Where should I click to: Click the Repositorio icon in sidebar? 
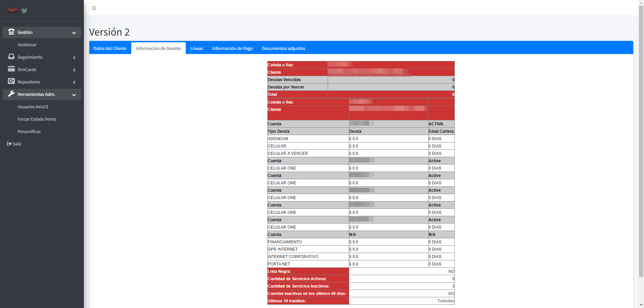point(11,81)
